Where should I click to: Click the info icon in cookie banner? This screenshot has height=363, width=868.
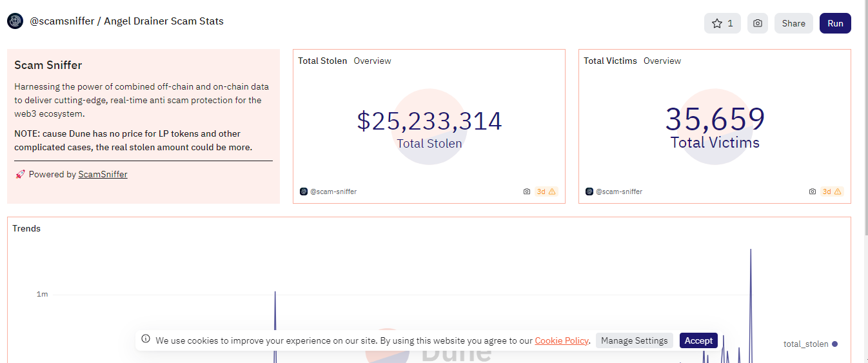[146, 340]
